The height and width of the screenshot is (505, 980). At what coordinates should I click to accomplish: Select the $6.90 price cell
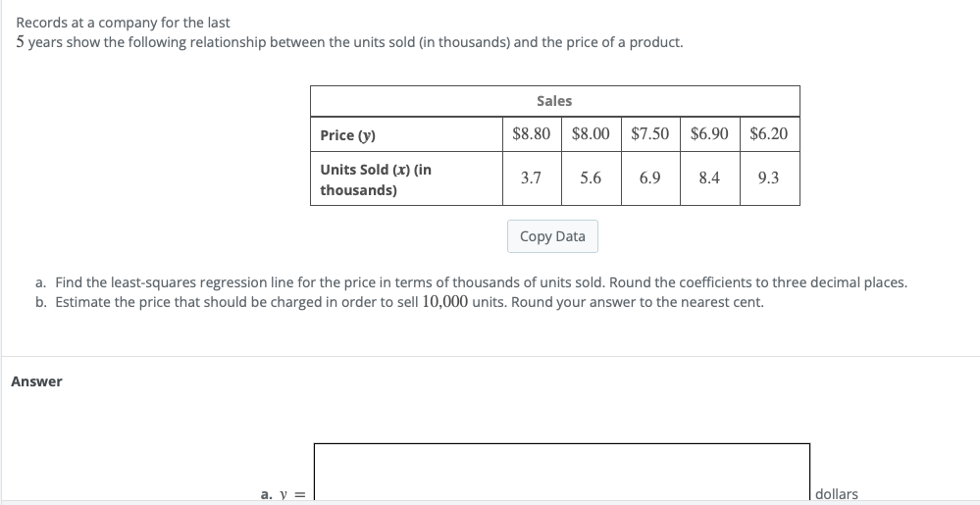coord(710,133)
